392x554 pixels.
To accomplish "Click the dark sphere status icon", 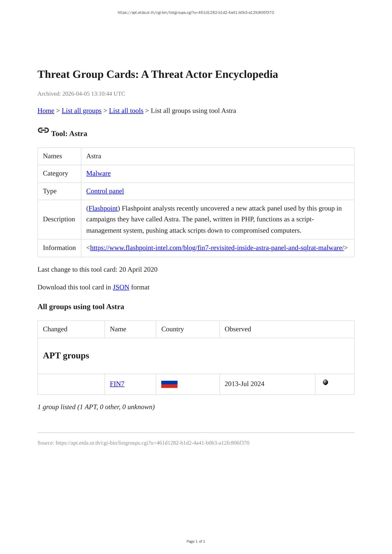I will 325,382.
